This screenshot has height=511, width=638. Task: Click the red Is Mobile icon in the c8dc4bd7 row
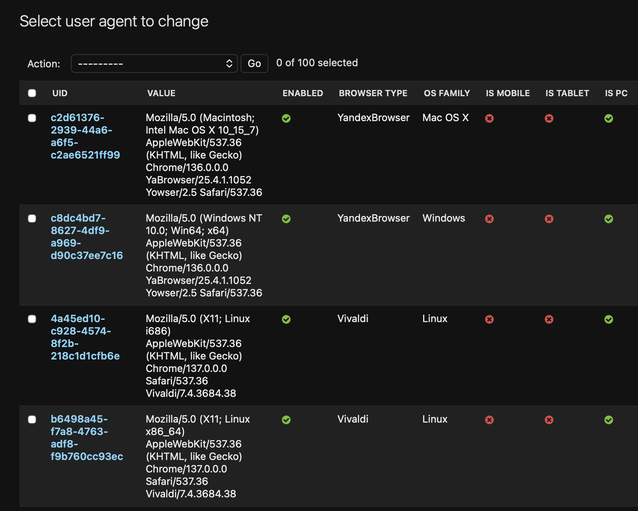pos(489,219)
